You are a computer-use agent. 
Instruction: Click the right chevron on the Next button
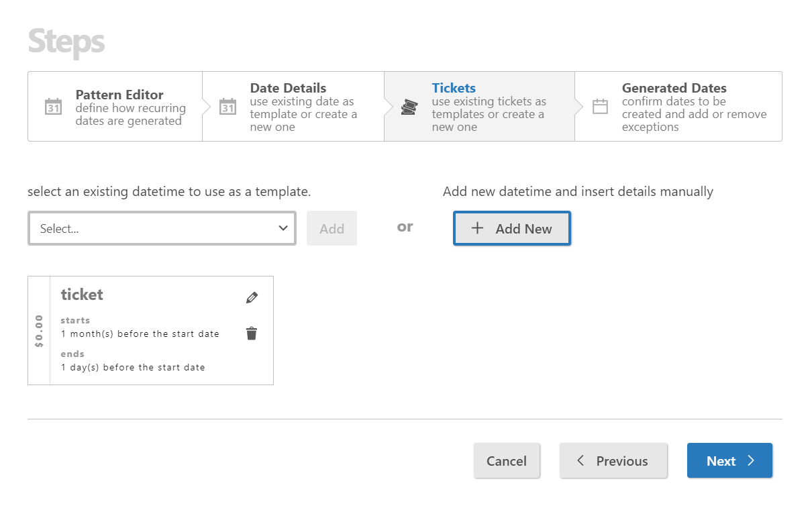tap(751, 461)
